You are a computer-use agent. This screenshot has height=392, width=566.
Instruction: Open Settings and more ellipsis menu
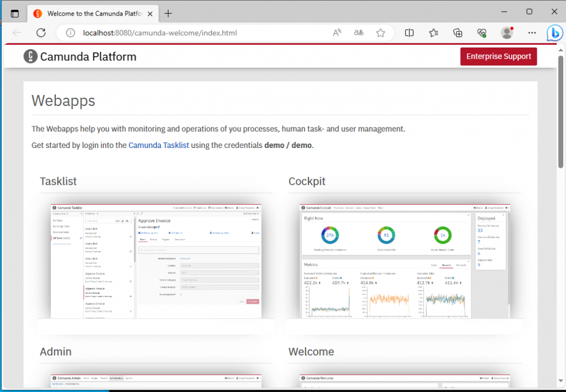tap(532, 33)
